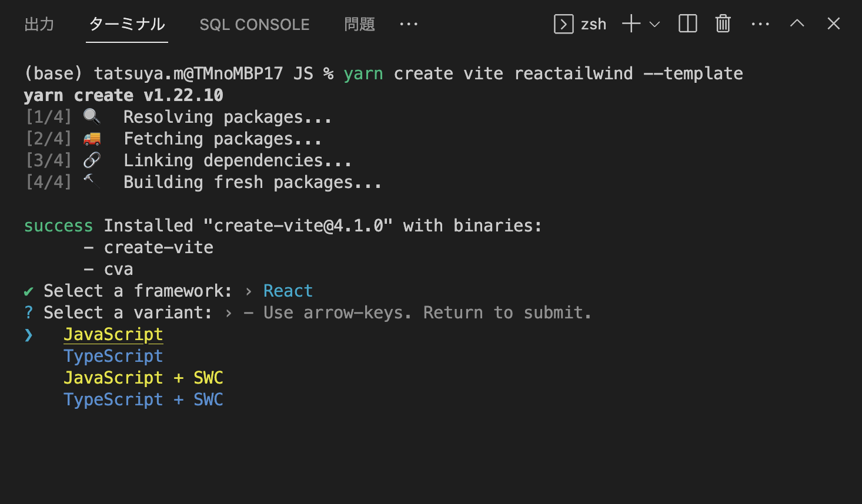Viewport: 862px width, 504px height.
Task: Switch to the 出力 output tab
Action: coord(39,24)
